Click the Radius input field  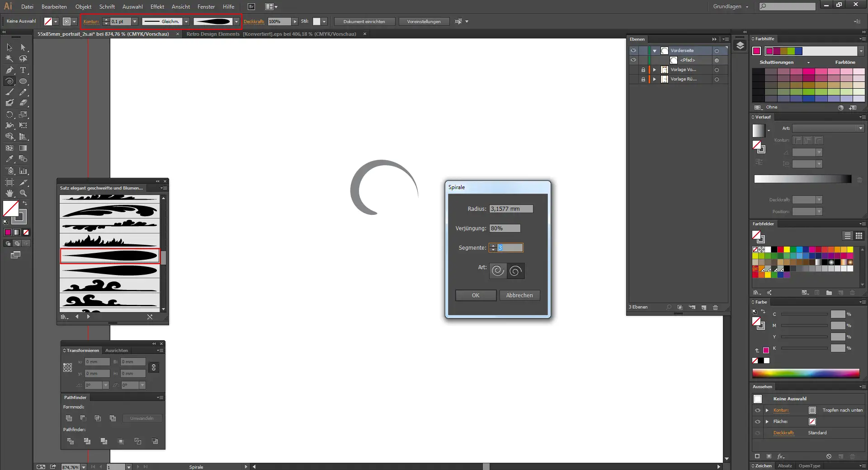click(511, 209)
